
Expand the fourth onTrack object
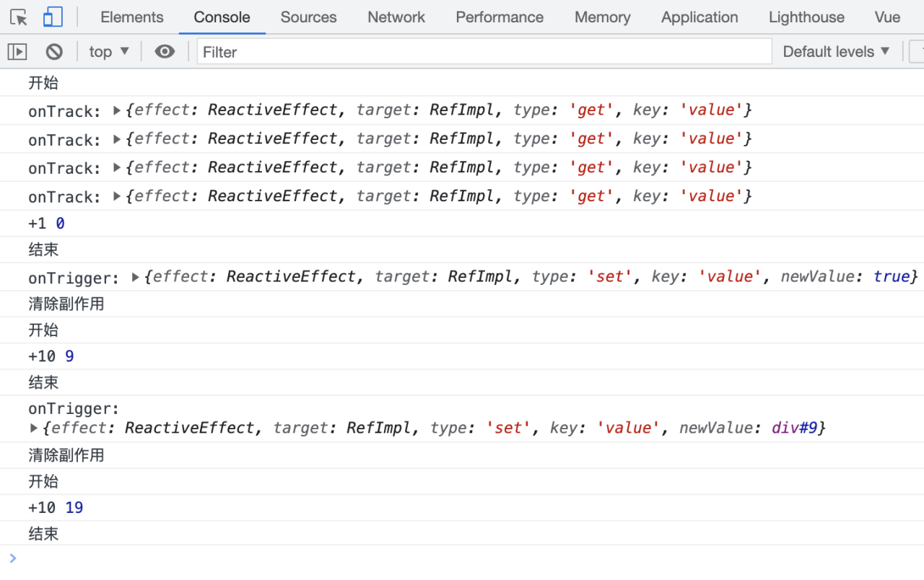pos(117,196)
